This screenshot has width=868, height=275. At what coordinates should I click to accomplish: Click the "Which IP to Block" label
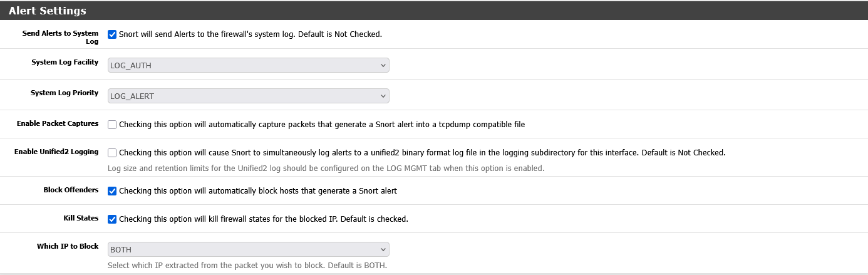(x=68, y=246)
